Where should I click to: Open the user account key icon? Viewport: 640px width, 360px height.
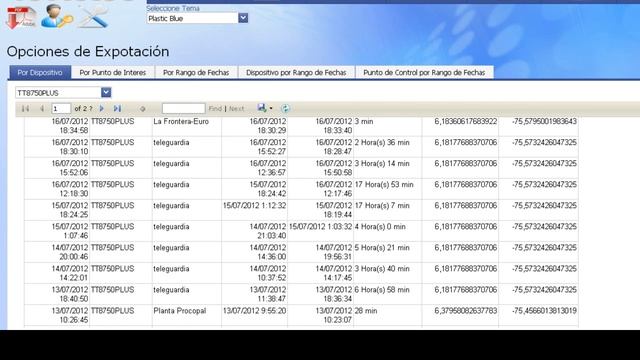click(57, 16)
